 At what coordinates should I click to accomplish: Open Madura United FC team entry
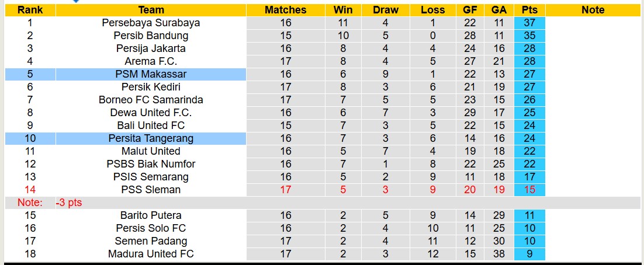pos(151,254)
